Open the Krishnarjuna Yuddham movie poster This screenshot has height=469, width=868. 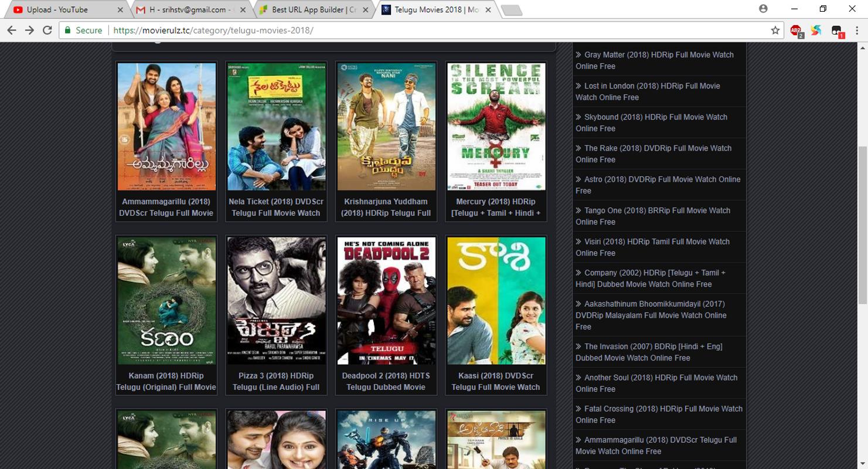pos(386,127)
